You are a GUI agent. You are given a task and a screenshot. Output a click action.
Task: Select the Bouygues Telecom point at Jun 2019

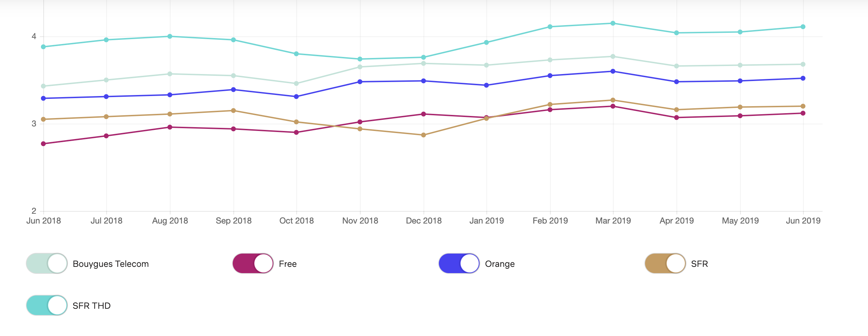[803, 64]
